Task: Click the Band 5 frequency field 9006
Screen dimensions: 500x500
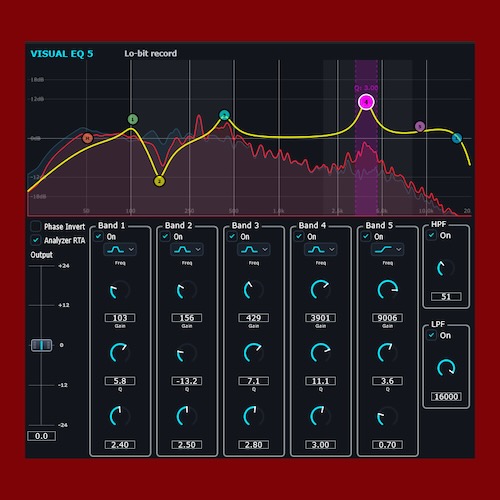Action: point(387,318)
